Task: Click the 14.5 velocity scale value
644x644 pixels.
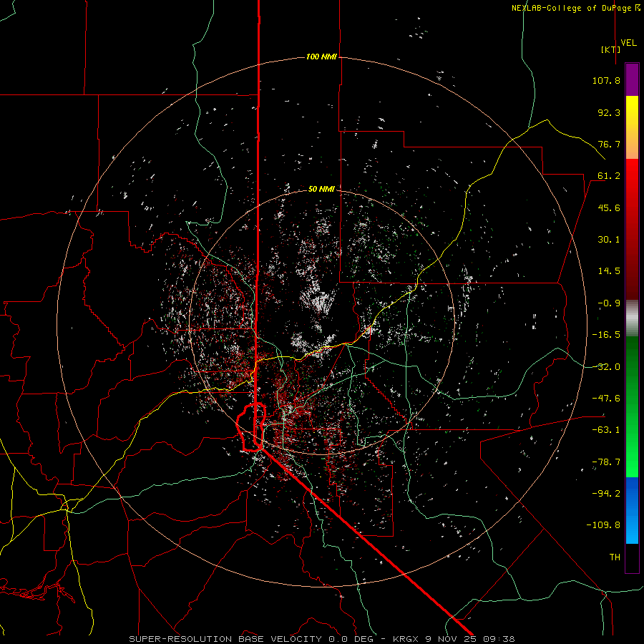Action: [609, 271]
